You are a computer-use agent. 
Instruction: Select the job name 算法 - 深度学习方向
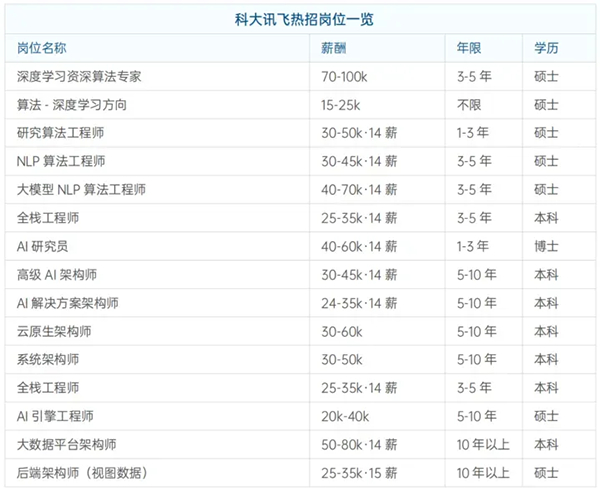pyautogui.click(x=72, y=105)
